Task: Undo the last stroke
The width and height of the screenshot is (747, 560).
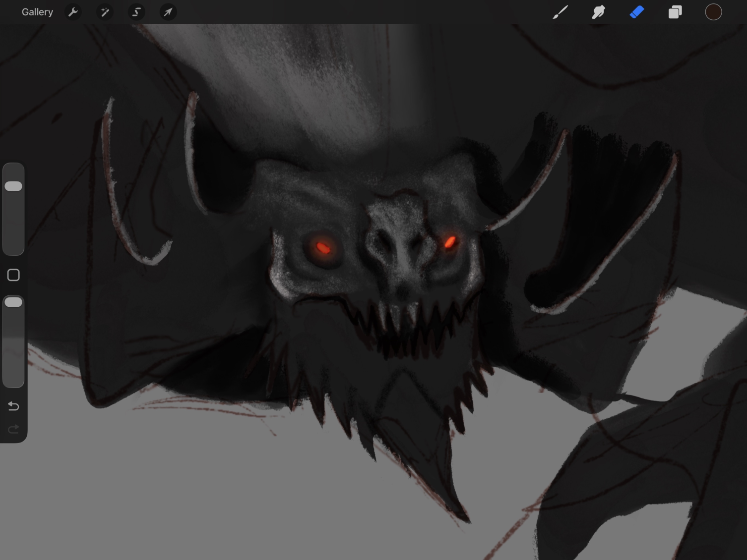Action: click(x=13, y=406)
